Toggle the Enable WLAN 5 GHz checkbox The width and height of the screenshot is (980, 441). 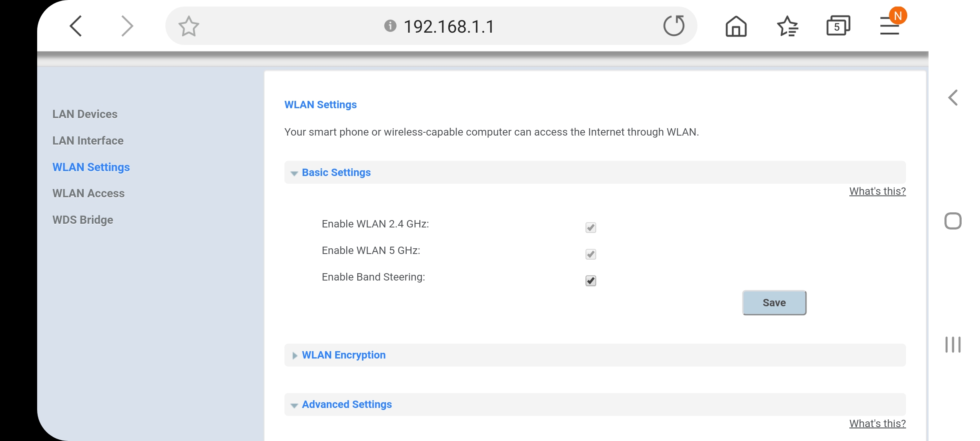pos(590,254)
